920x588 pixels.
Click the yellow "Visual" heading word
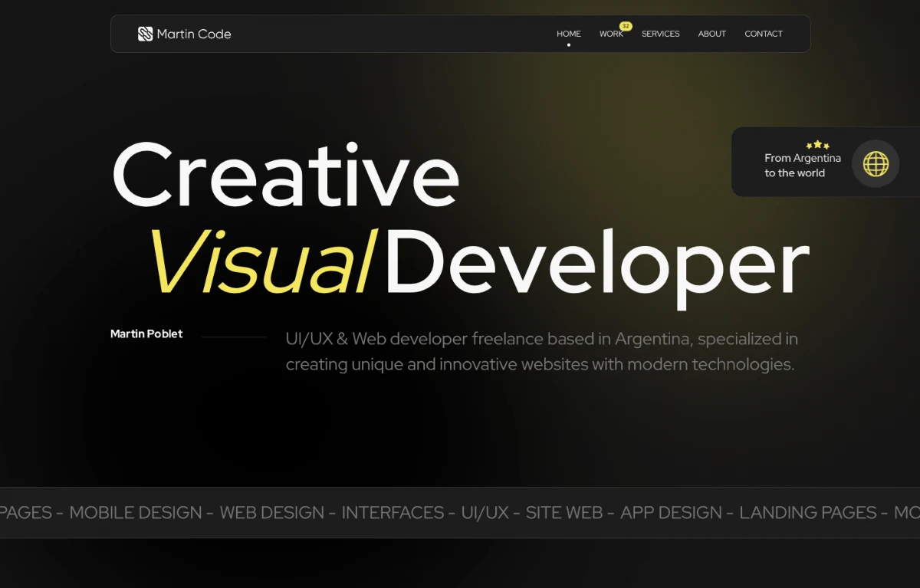[261, 261]
